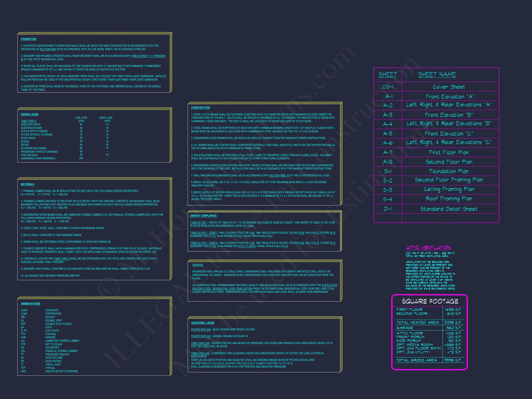
Task: Click the ADDITIONAL LOADS heading
Action: point(203,323)
